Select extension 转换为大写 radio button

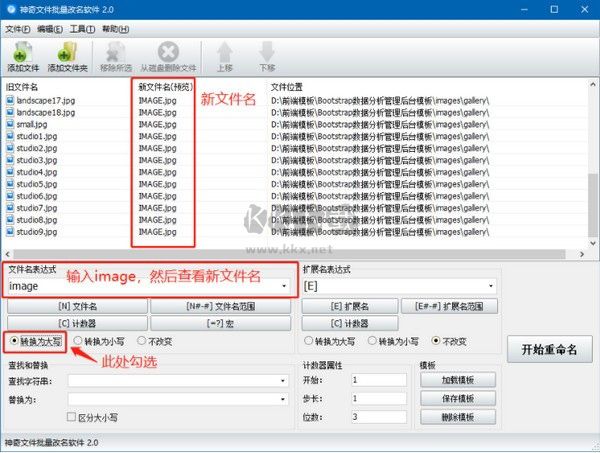tap(308, 341)
